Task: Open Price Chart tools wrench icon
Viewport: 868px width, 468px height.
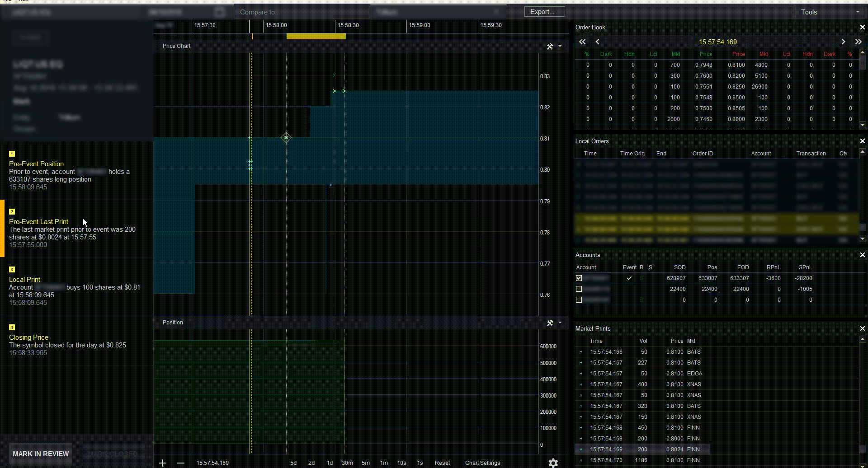Action: (550, 47)
